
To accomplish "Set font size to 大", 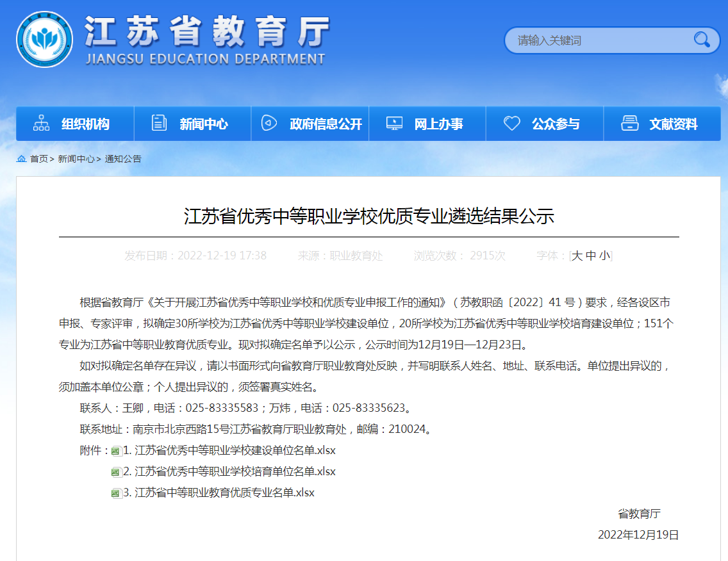I will point(577,256).
